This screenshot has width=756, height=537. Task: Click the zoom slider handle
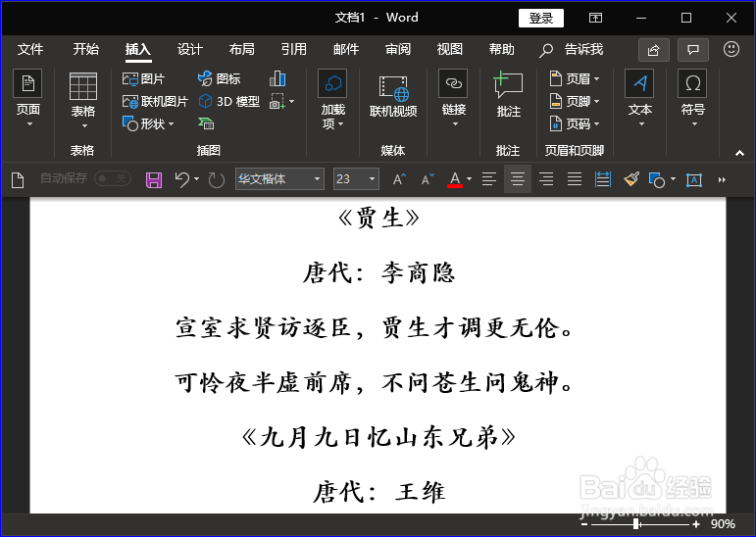636,524
